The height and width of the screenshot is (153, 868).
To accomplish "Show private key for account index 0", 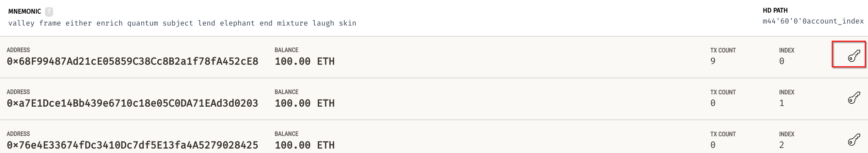I will (853, 56).
